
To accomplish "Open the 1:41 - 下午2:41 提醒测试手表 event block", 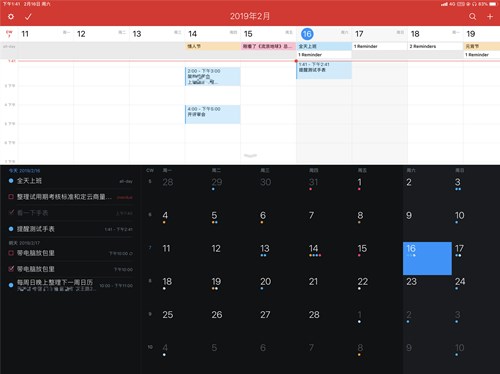I will pyautogui.click(x=324, y=70).
